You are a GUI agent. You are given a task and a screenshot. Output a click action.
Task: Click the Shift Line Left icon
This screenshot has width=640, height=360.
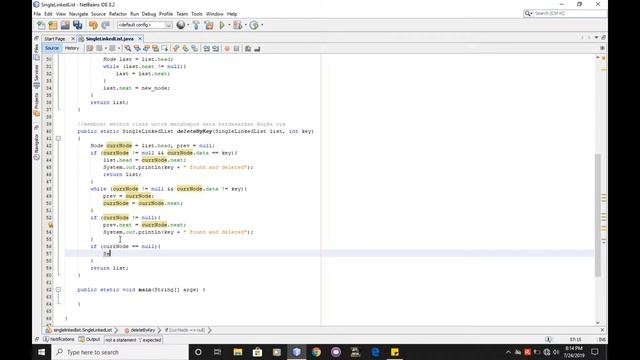(x=207, y=49)
